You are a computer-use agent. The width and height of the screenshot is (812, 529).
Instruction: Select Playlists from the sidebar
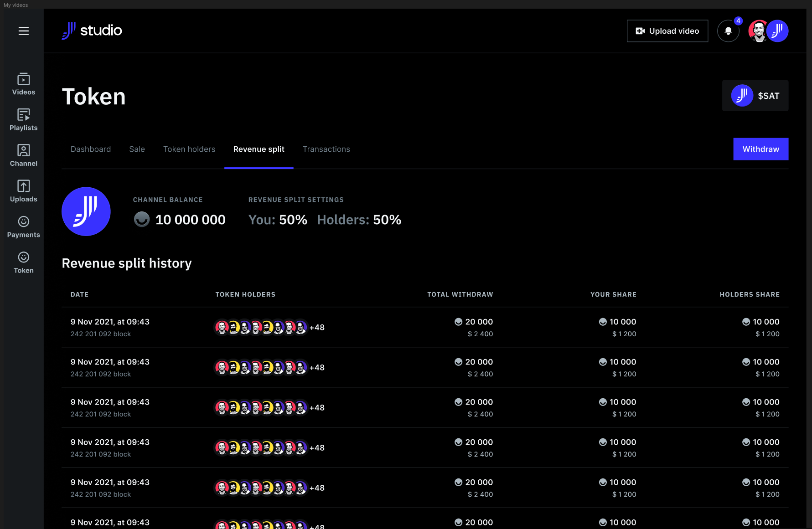[x=23, y=119]
